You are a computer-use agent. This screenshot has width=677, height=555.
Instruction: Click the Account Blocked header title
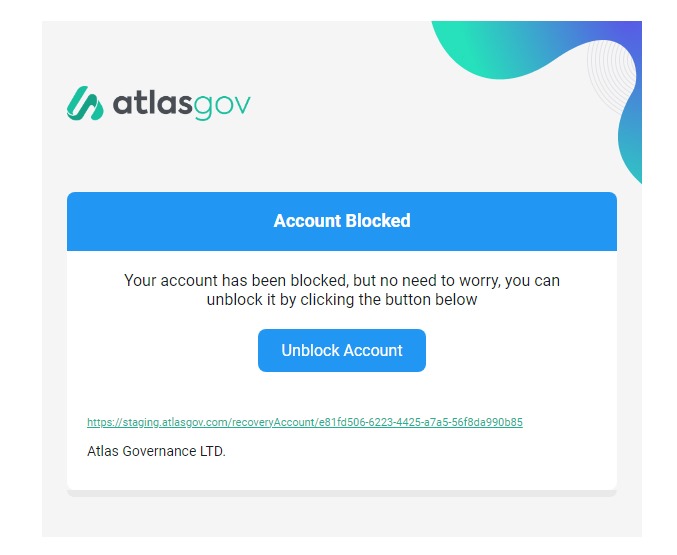(x=342, y=221)
